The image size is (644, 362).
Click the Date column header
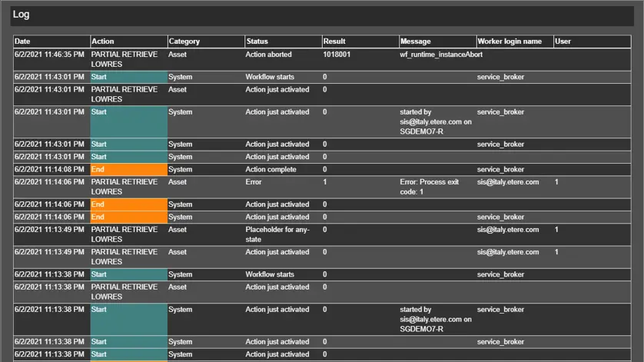point(22,42)
